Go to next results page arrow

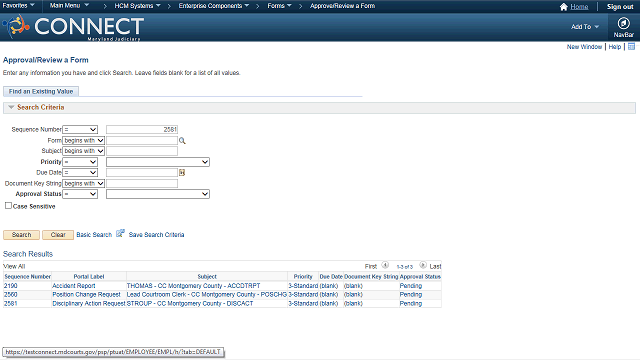423,265
